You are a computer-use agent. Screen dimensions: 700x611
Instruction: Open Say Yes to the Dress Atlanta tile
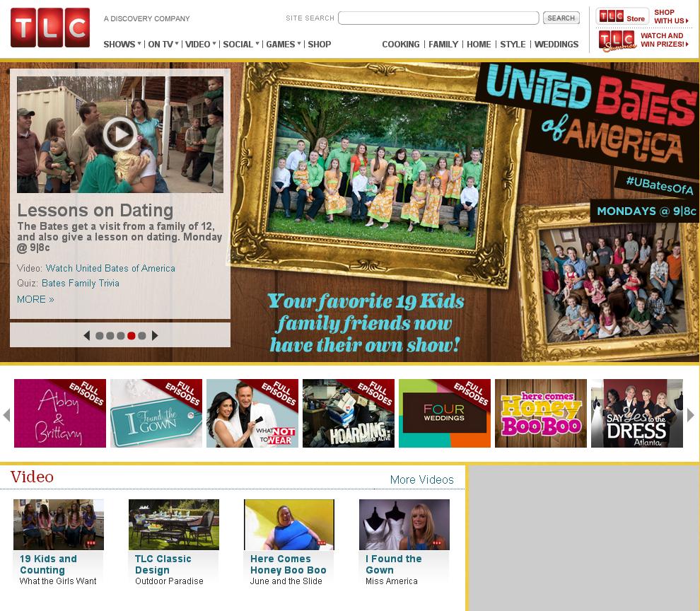pos(637,413)
